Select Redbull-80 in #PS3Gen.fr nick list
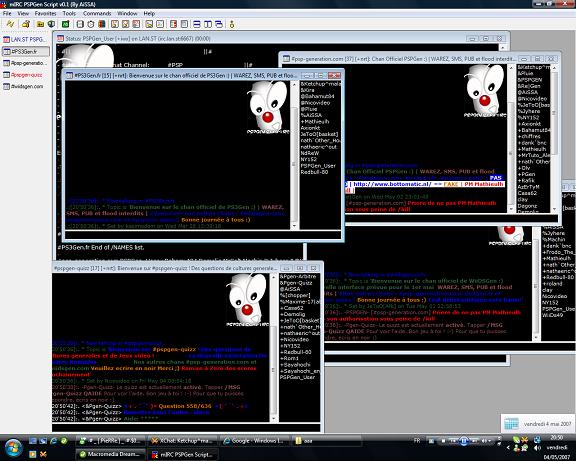The height and width of the screenshot is (461, 576). (x=314, y=172)
